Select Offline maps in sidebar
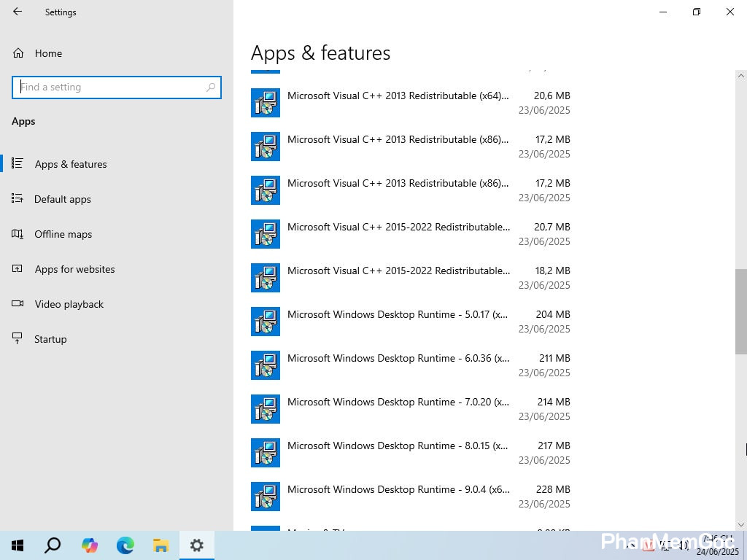747x560 pixels. [x=63, y=234]
